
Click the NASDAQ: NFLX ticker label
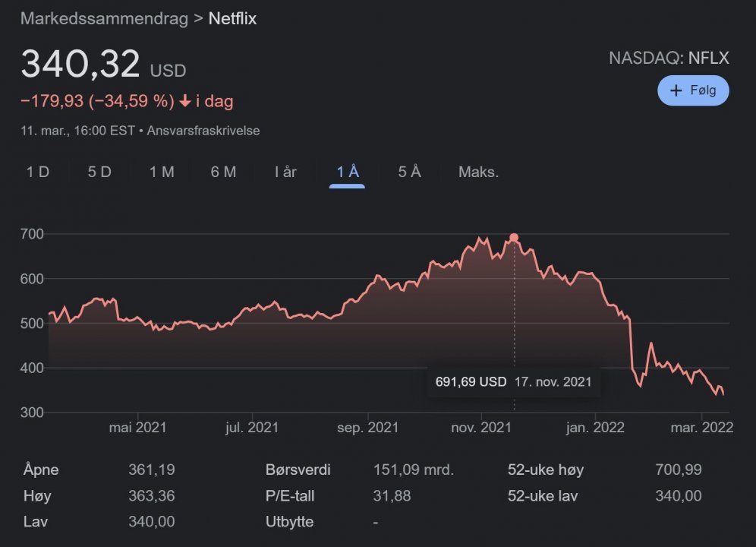669,58
